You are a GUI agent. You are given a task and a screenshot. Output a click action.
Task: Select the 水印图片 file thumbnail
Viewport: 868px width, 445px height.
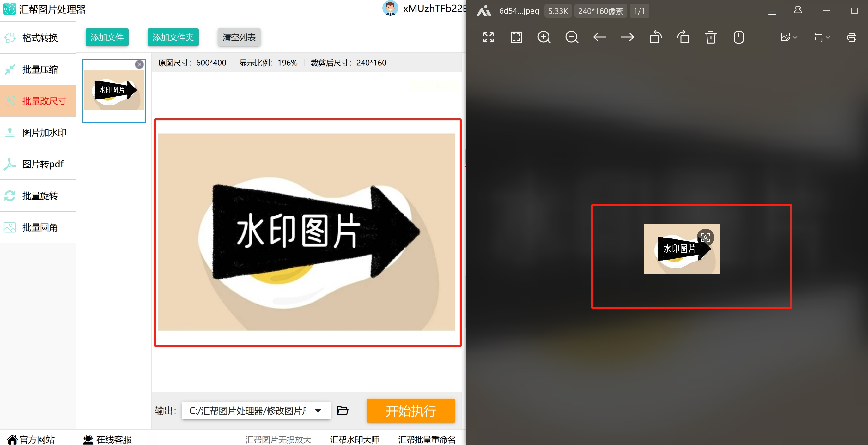coord(114,90)
